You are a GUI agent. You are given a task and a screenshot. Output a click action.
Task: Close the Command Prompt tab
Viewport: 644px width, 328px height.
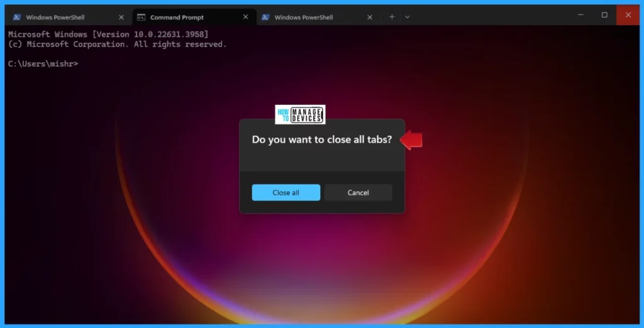246,17
